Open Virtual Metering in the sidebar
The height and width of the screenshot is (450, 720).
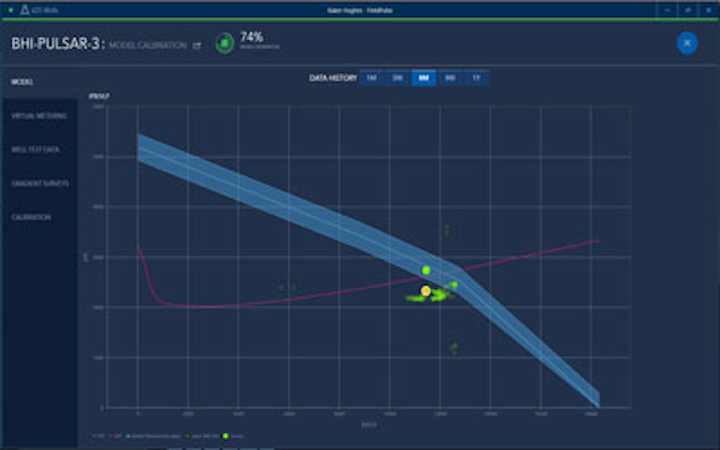pos(40,116)
